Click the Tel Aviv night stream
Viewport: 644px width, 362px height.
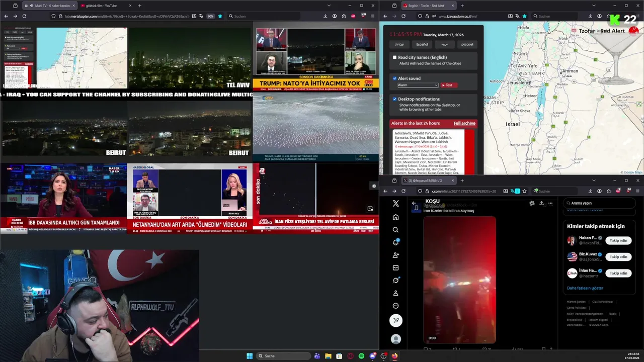coord(190,58)
